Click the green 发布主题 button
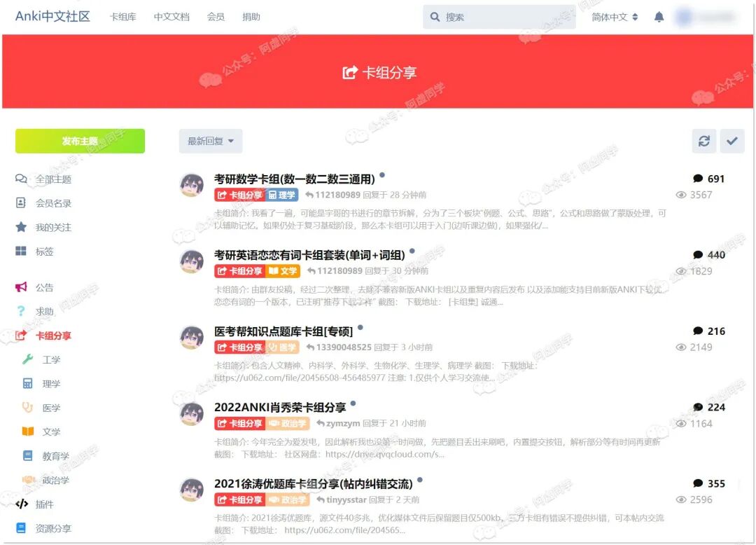The width and height of the screenshot is (756, 545). tap(80, 141)
